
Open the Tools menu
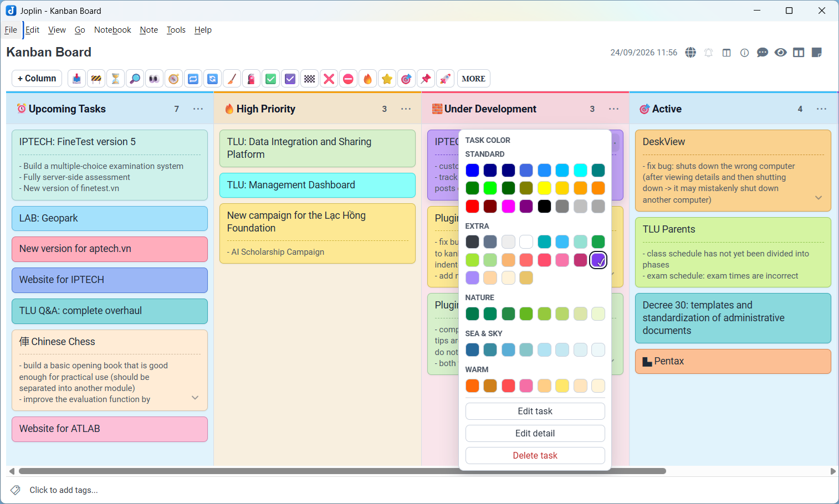[176, 30]
